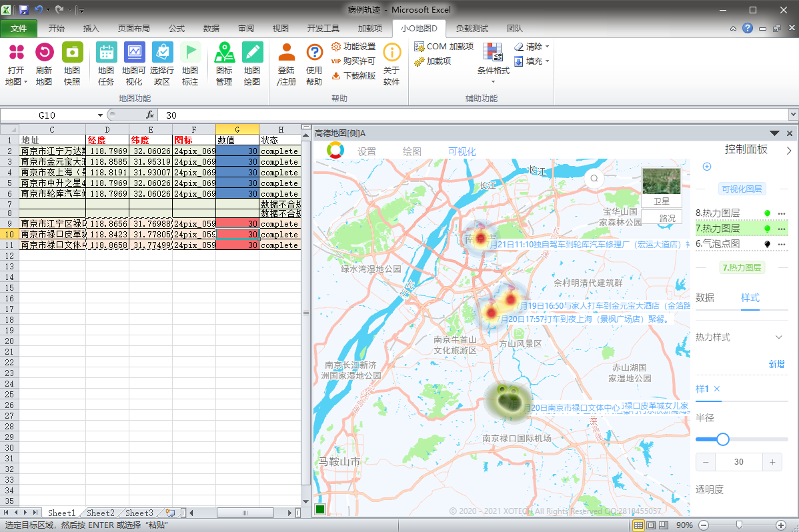This screenshot has height=532, width=799.
Task: Switch to Page Layout view
Action: [651, 525]
